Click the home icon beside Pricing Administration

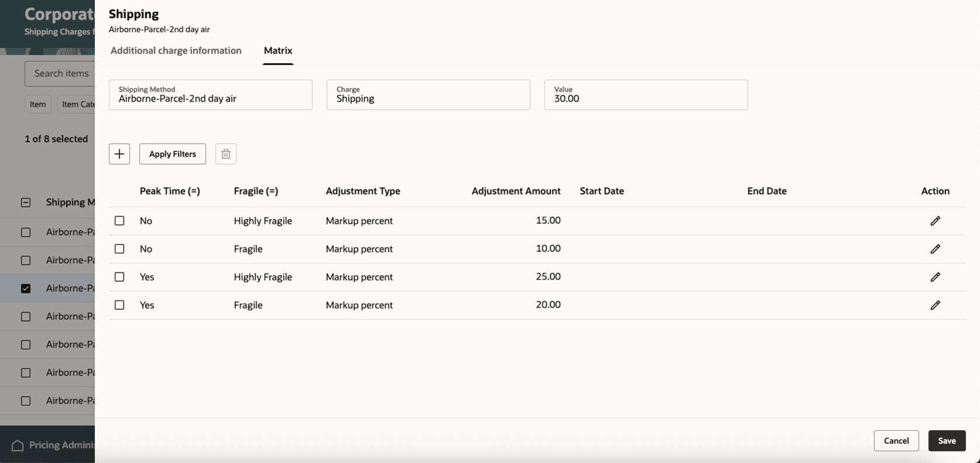click(x=18, y=445)
